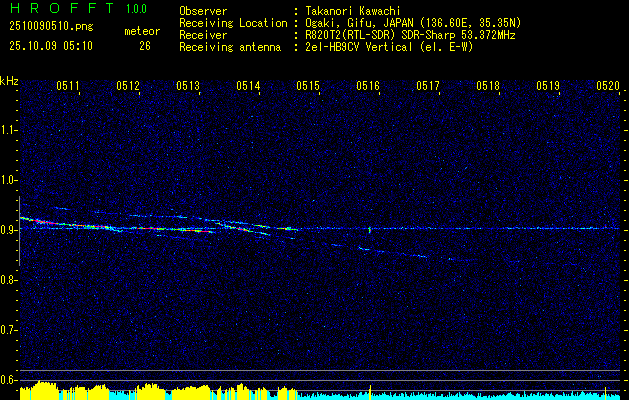Click the location Ogaki, Gifu, JAPAN
The image size is (629, 400).
(358, 23)
